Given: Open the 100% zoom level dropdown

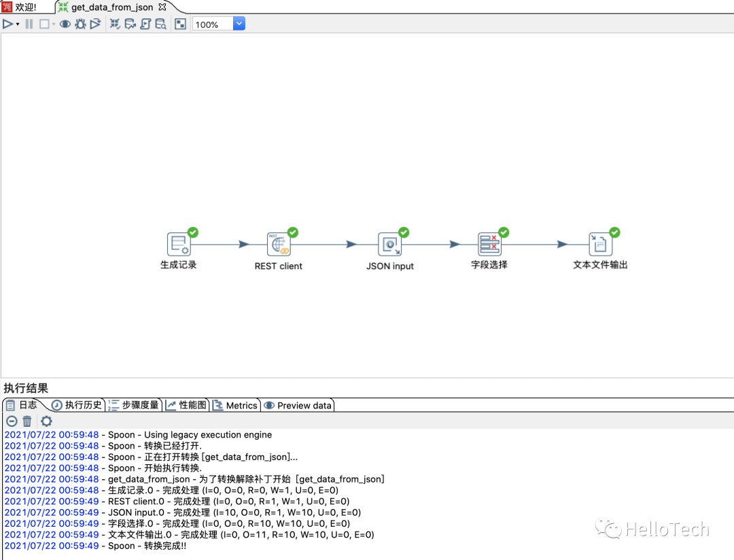Looking at the screenshot, I should click(239, 23).
